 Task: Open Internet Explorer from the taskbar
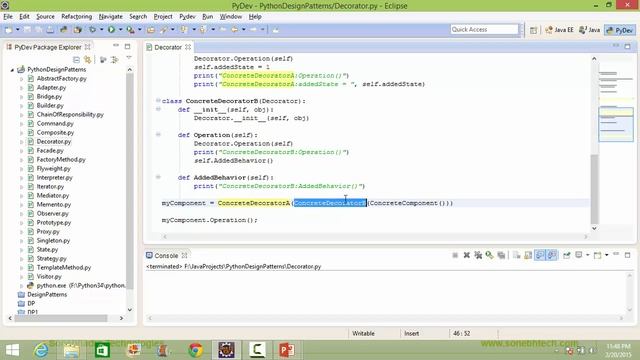tap(41, 350)
